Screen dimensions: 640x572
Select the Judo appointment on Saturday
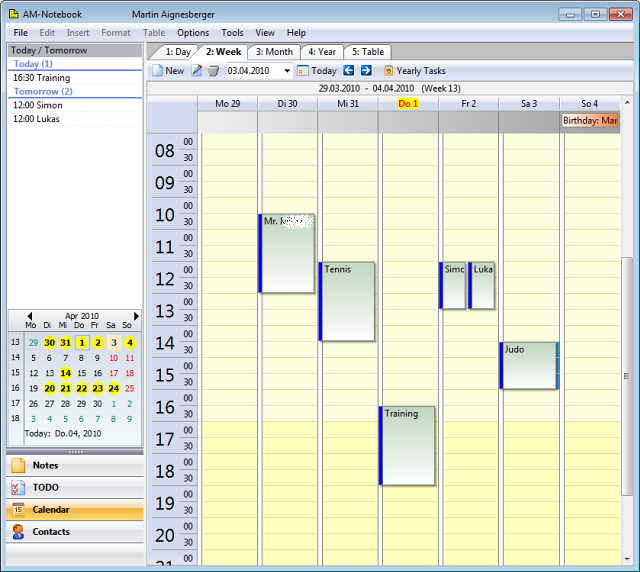529,365
